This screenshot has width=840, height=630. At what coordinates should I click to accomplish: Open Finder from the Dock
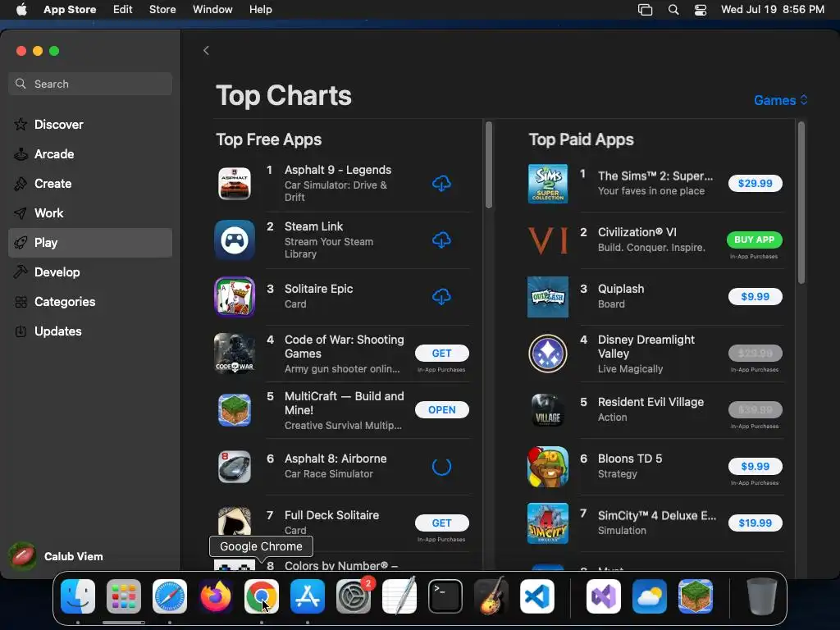point(78,596)
